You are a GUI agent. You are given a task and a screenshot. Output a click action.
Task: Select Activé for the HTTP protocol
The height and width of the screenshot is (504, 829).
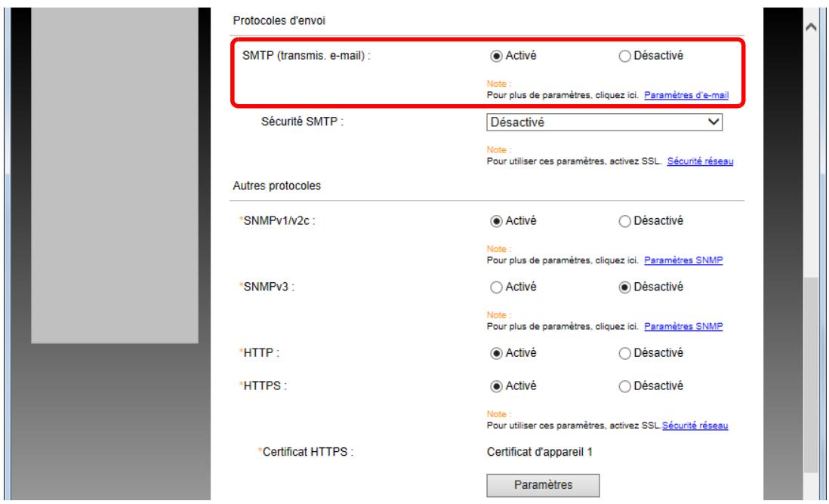[497, 352]
